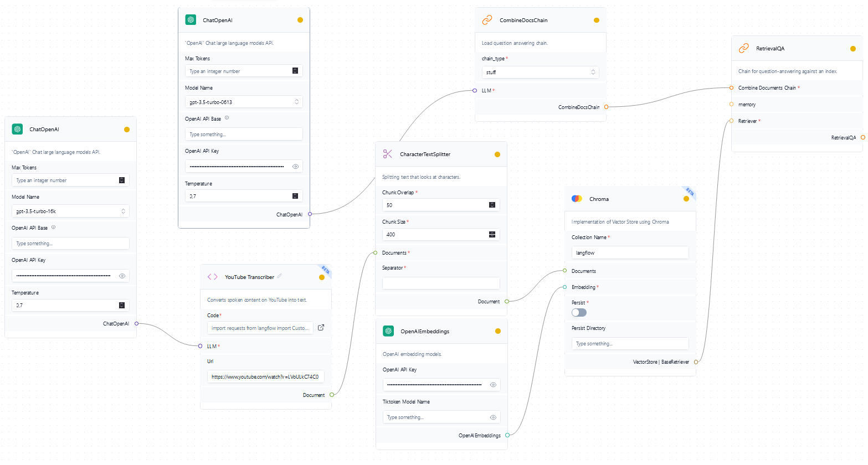Click the OpenAIEmbeddings output handle

tap(507, 435)
